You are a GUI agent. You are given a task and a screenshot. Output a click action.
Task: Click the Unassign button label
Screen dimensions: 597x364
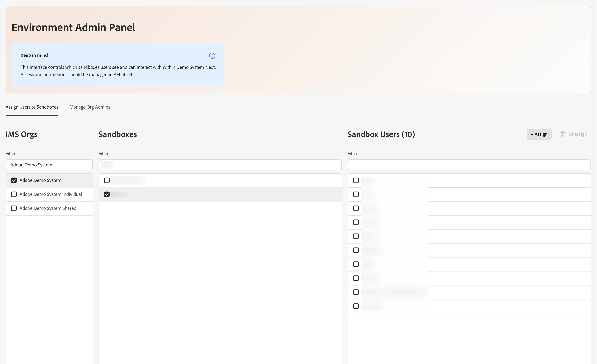pyautogui.click(x=578, y=134)
